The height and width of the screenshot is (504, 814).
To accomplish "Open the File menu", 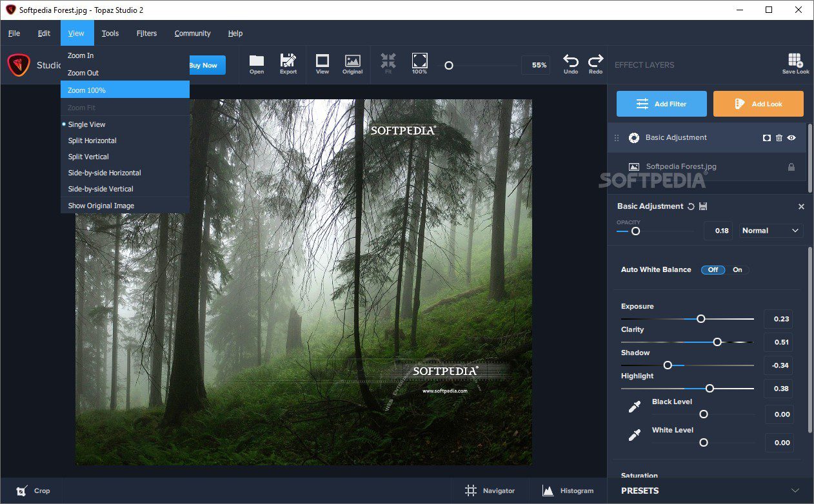I will pyautogui.click(x=14, y=34).
